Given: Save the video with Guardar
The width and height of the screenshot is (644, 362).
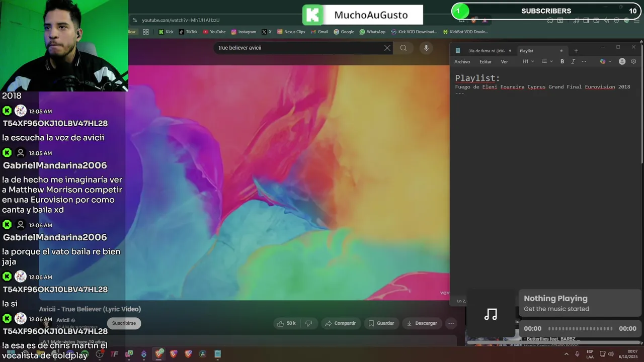Looking at the screenshot, I should (381, 323).
